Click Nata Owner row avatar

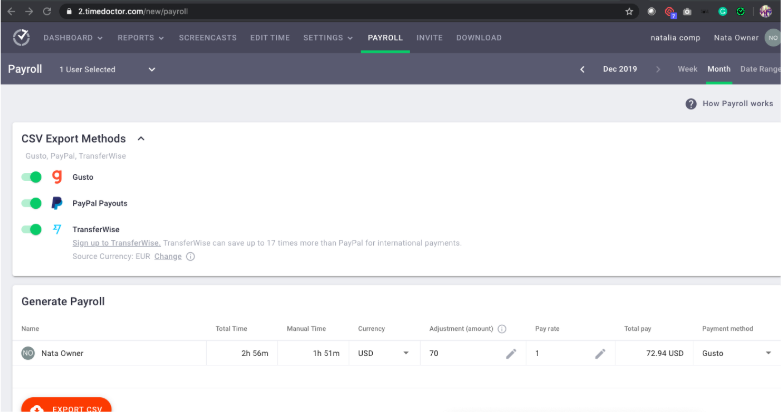(28, 353)
